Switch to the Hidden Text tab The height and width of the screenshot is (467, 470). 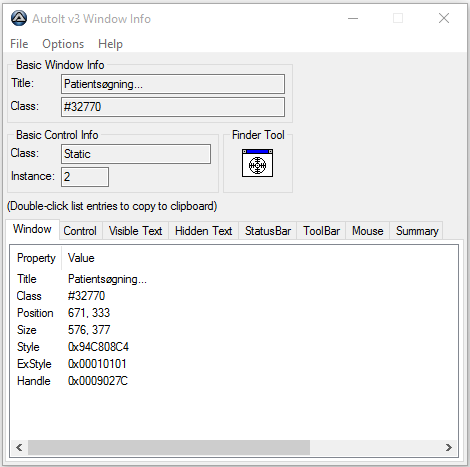(203, 231)
